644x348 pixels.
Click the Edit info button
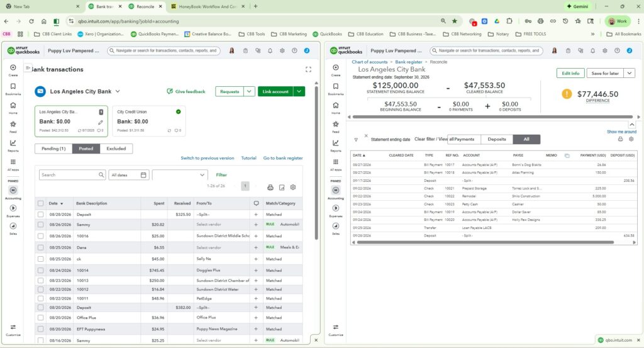coord(571,74)
